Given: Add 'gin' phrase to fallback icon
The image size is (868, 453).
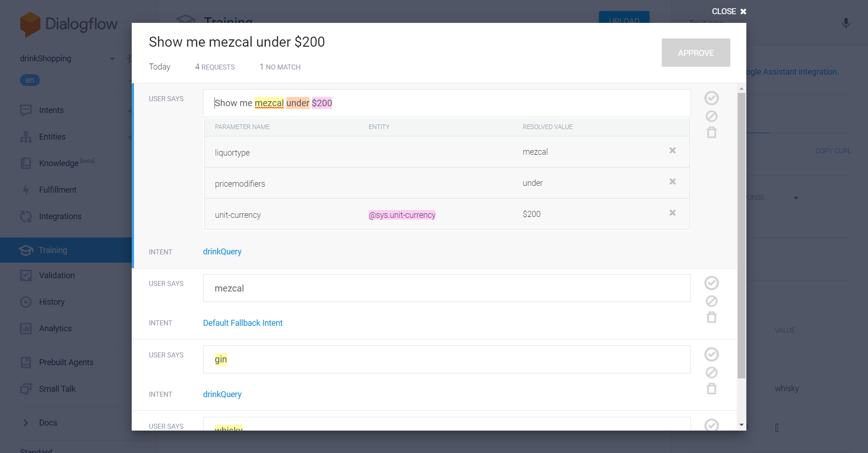Looking at the screenshot, I should [x=712, y=372].
